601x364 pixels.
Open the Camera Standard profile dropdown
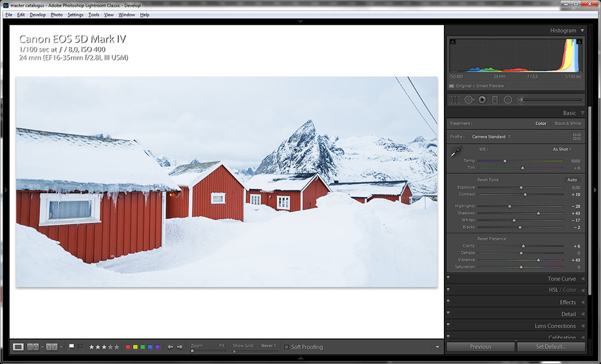(491, 136)
